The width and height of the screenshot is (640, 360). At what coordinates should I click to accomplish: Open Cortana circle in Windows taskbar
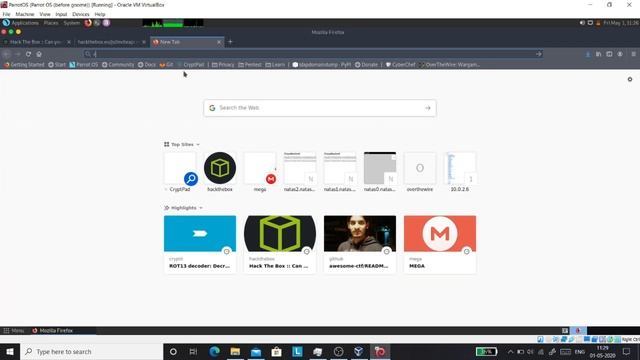[x=173, y=351]
